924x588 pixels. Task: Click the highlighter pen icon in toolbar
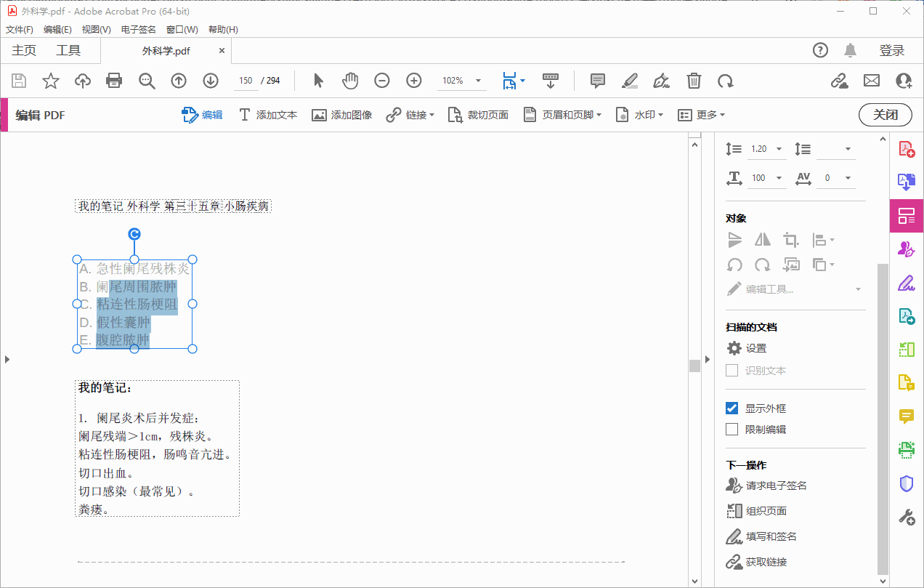click(x=629, y=81)
